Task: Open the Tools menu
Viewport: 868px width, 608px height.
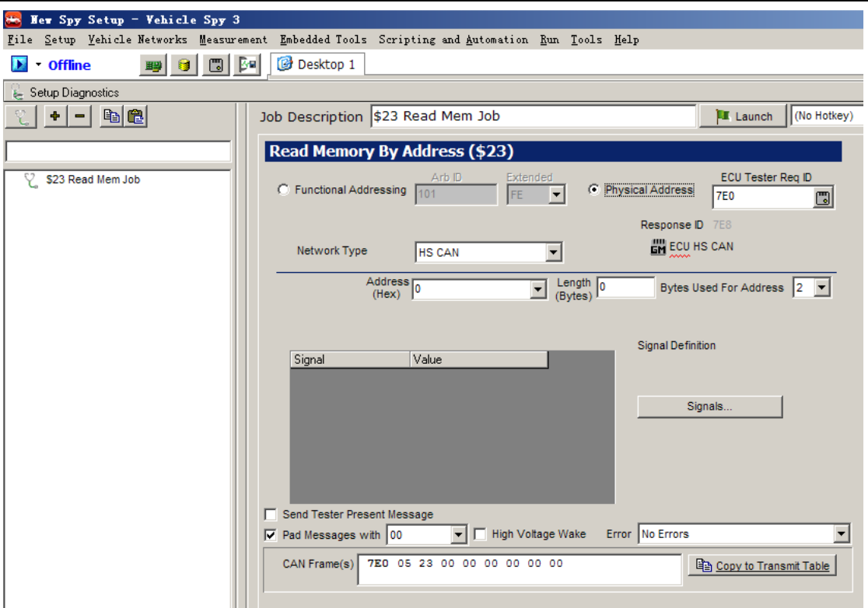Action: tap(586, 40)
